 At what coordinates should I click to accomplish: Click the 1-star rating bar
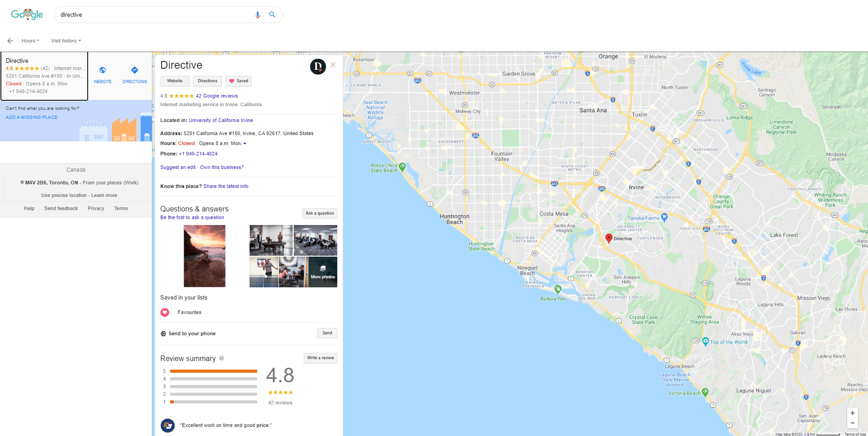(x=213, y=402)
